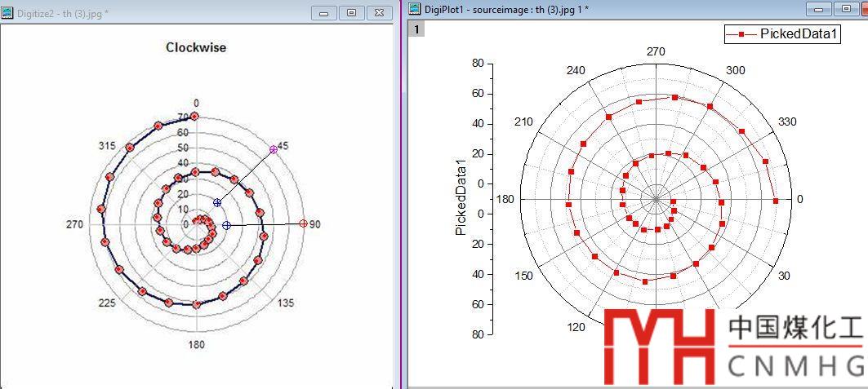Click the 80 tick label atop radial axis
The width and height of the screenshot is (868, 389).
pyautogui.click(x=478, y=63)
